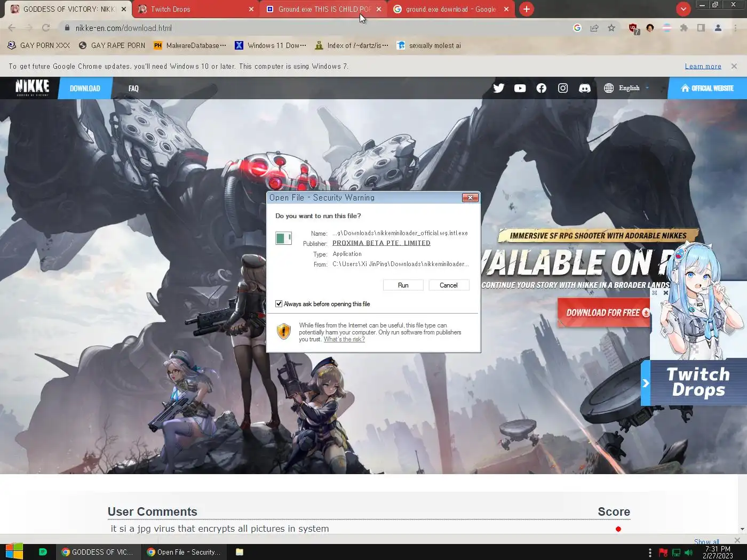Close the downloads bar with X
747x560 pixels.
pyautogui.click(x=737, y=540)
